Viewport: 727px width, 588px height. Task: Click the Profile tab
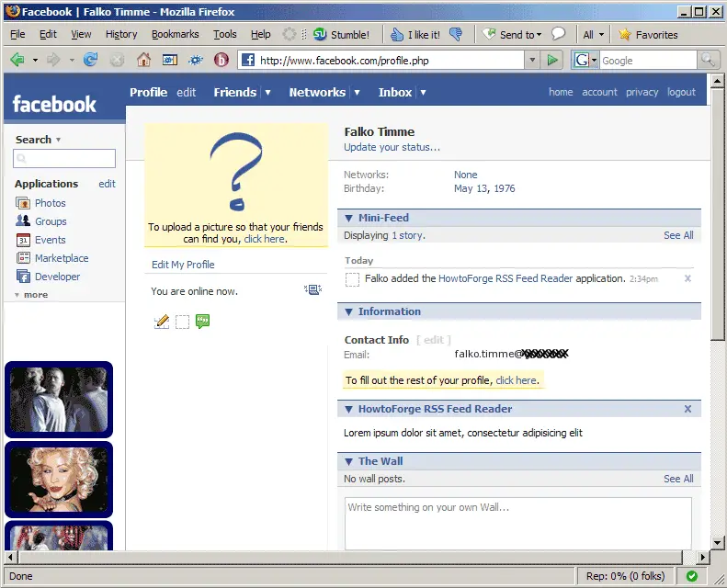(x=148, y=92)
